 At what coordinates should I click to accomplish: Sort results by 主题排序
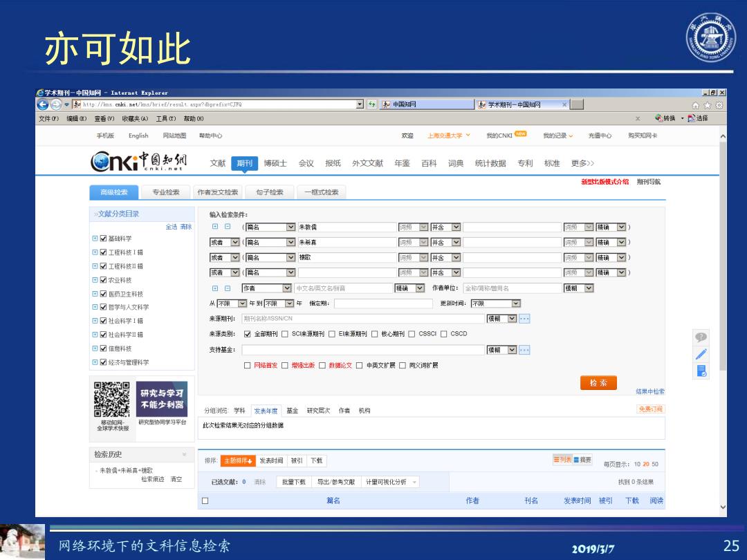point(238,460)
